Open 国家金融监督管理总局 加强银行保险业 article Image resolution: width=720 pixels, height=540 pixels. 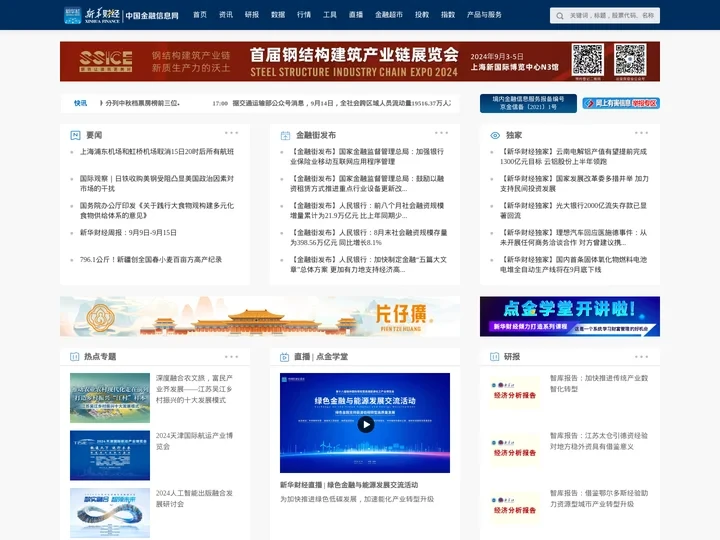(x=367, y=157)
